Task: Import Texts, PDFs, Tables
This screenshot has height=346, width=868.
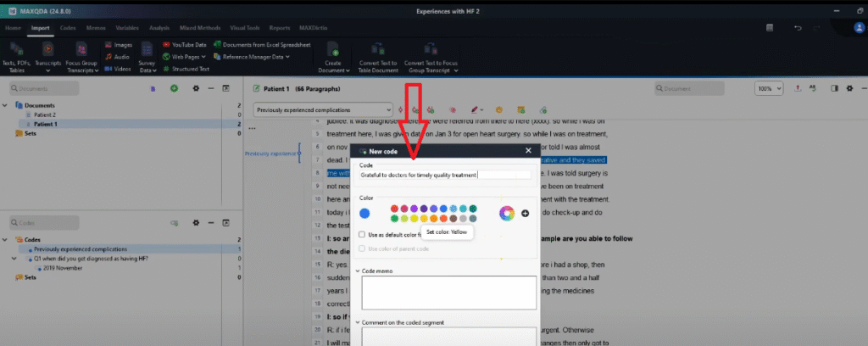Action: (16, 58)
